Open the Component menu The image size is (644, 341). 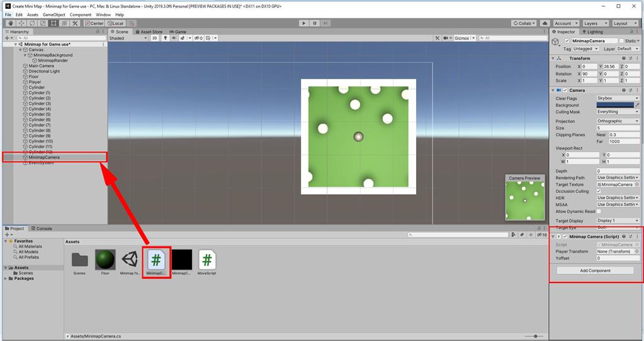pos(81,14)
